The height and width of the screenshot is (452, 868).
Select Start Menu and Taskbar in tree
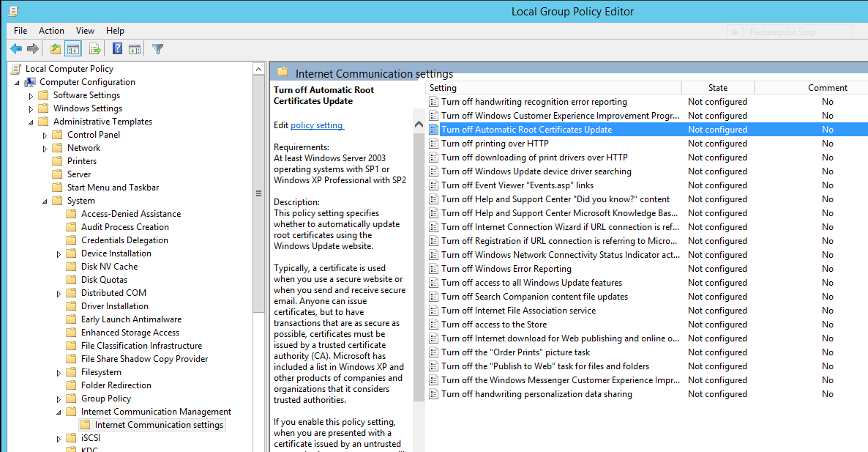113,188
